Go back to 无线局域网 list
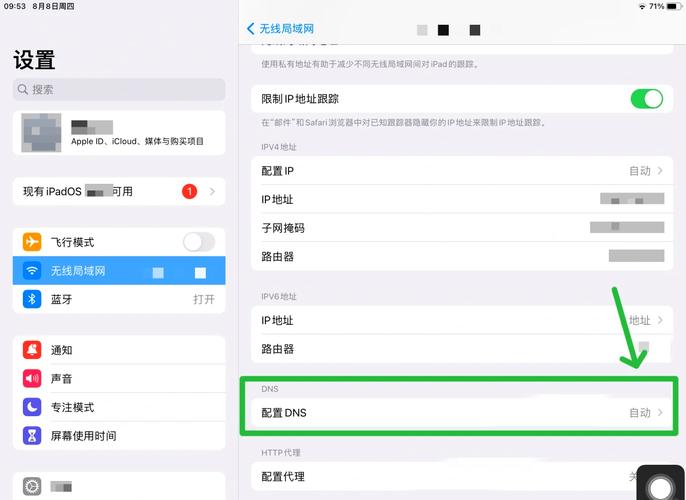Viewport: 686px width, 500px height. [x=280, y=29]
